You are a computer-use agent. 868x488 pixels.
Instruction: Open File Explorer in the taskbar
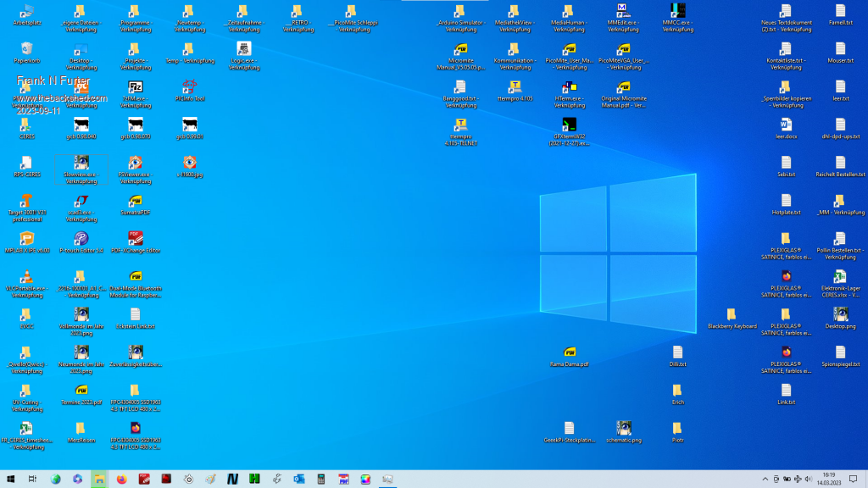pos(99,480)
